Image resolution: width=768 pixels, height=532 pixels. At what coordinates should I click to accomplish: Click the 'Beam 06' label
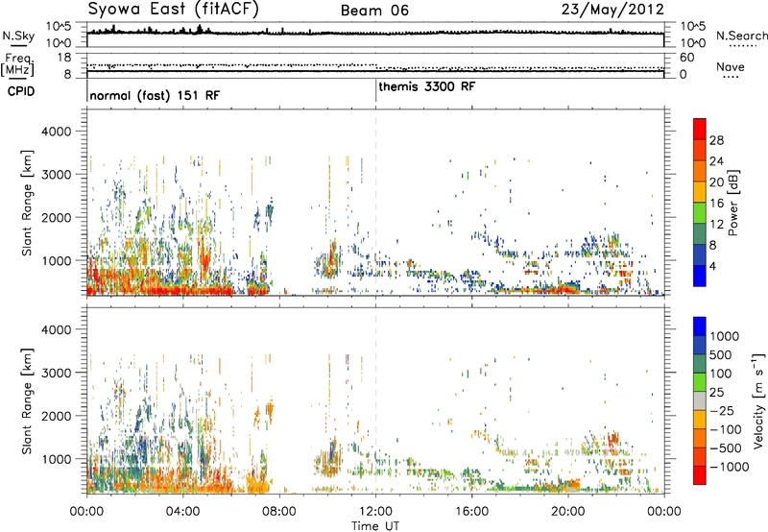[x=374, y=11]
